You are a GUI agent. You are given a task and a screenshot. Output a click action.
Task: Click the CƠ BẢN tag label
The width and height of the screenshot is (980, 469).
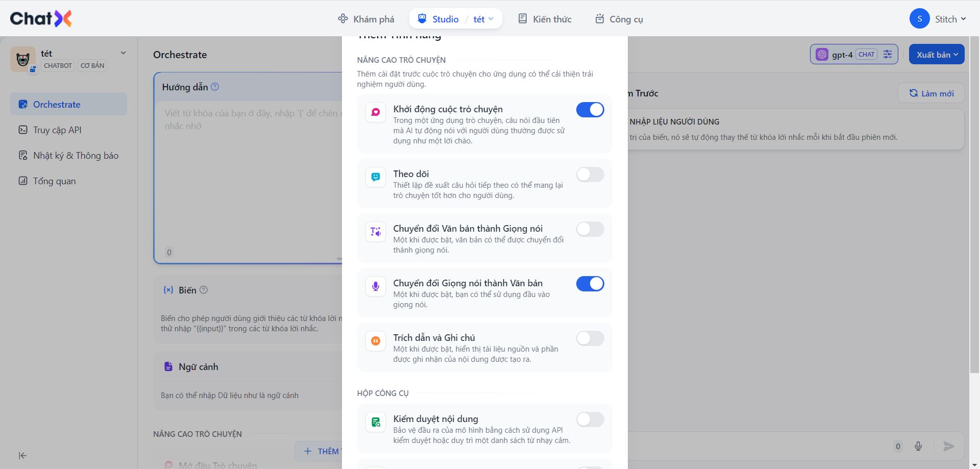pyautogui.click(x=92, y=65)
